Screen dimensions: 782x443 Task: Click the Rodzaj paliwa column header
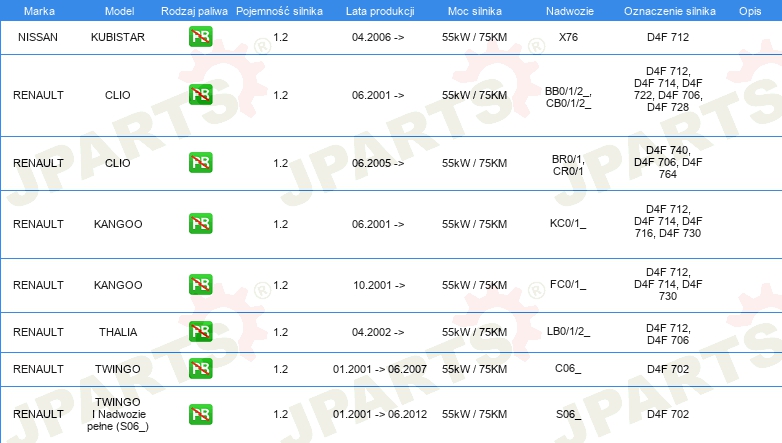[x=194, y=11]
